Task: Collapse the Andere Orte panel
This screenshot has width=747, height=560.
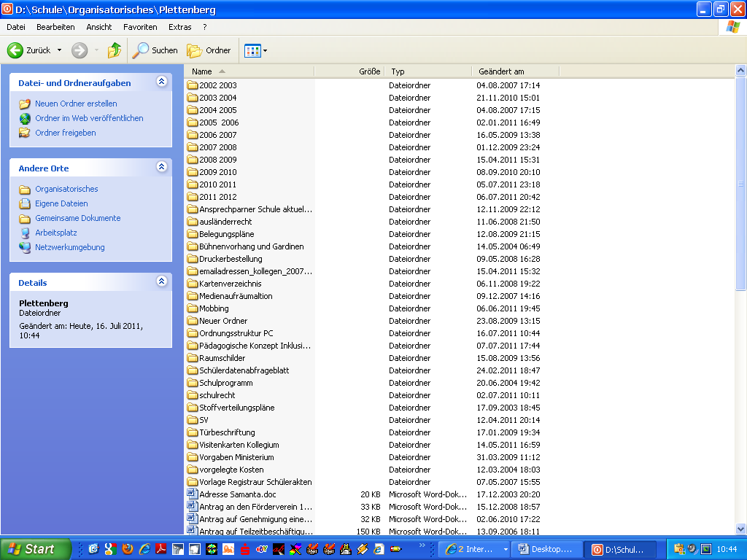Action: 161,167
